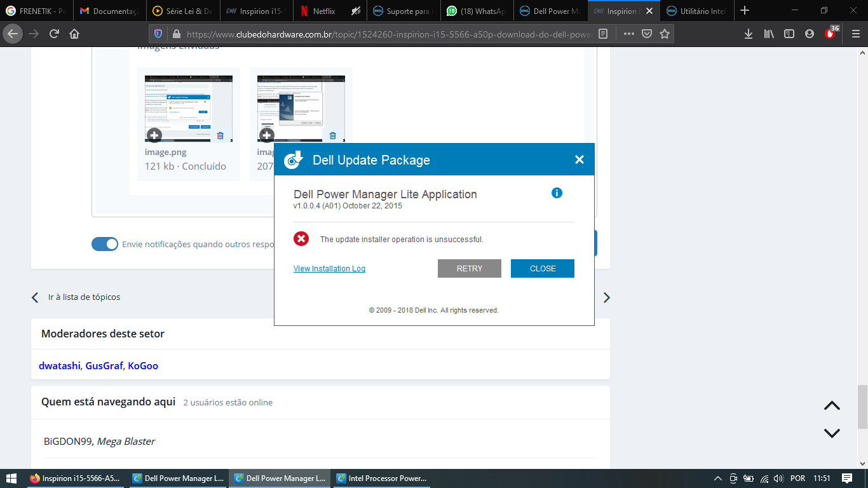This screenshot has height=488, width=868.
Task: Open the Firefox home page
Action: [x=74, y=34]
